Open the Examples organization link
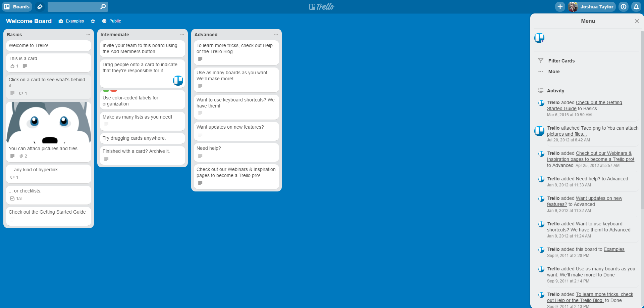 tap(71, 21)
